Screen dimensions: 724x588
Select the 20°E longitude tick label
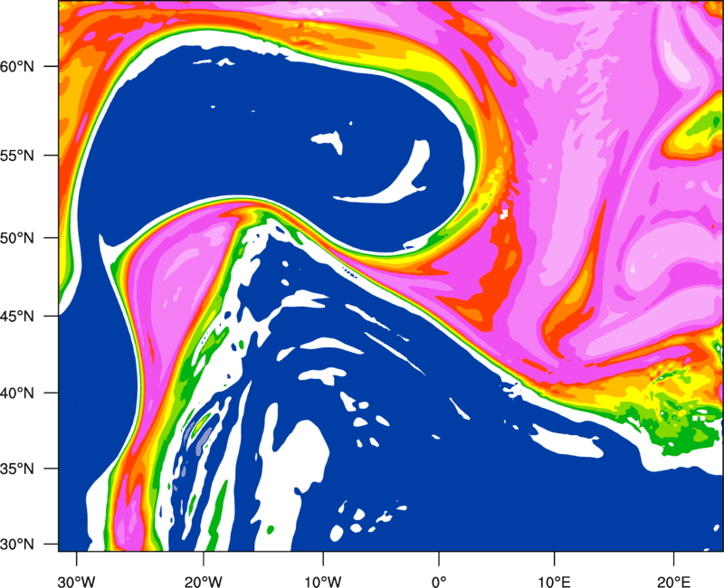pyautogui.click(x=673, y=582)
